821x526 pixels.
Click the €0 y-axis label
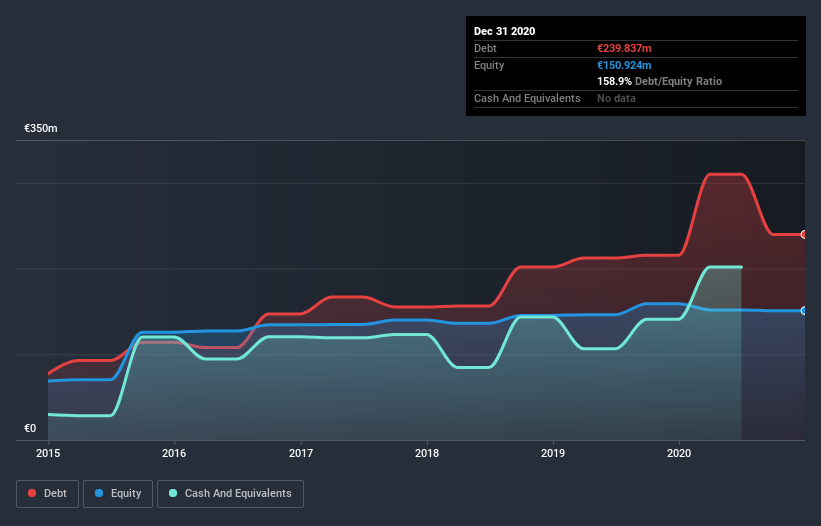(30, 428)
